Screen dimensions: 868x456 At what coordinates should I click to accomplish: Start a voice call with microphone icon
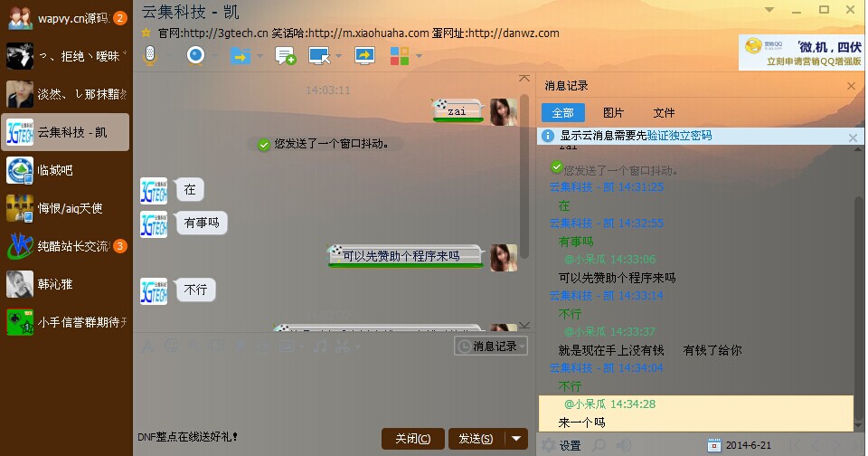149,55
